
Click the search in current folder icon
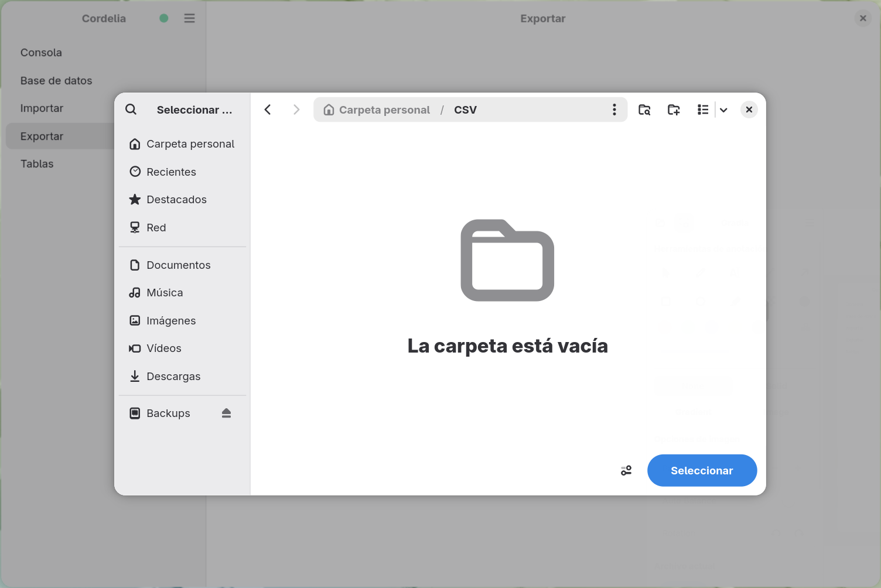[x=644, y=110]
